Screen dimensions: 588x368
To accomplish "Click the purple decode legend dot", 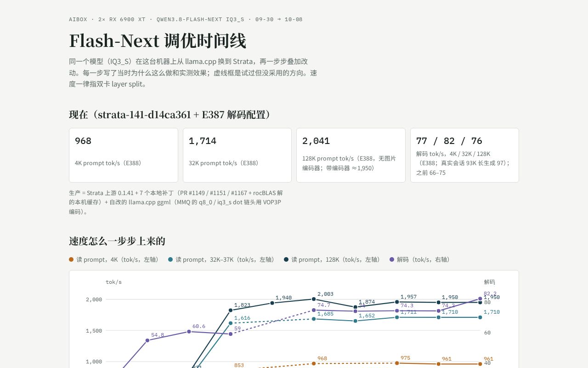I will tap(392, 259).
